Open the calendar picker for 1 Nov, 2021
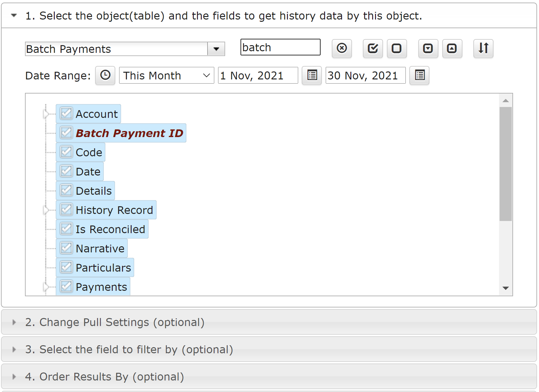The image size is (539, 392). tap(312, 76)
